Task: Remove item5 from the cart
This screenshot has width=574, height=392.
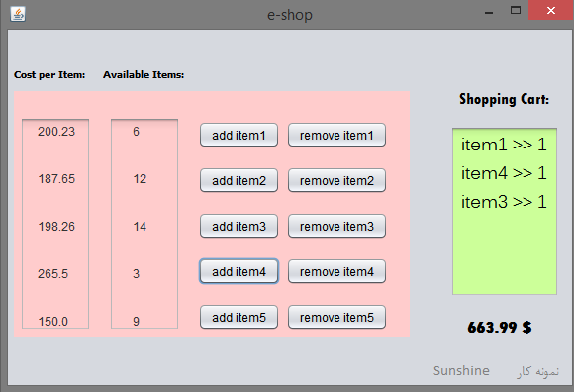Action: point(336,317)
